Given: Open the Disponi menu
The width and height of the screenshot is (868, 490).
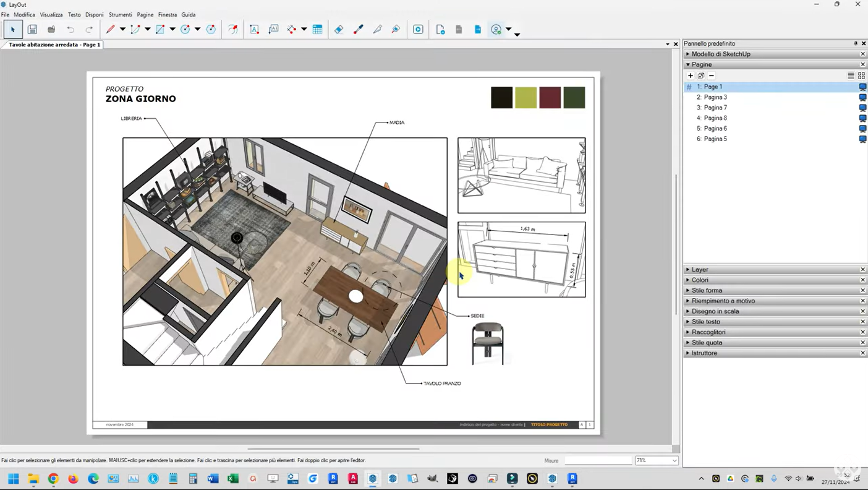Looking at the screenshot, I should 94,14.
